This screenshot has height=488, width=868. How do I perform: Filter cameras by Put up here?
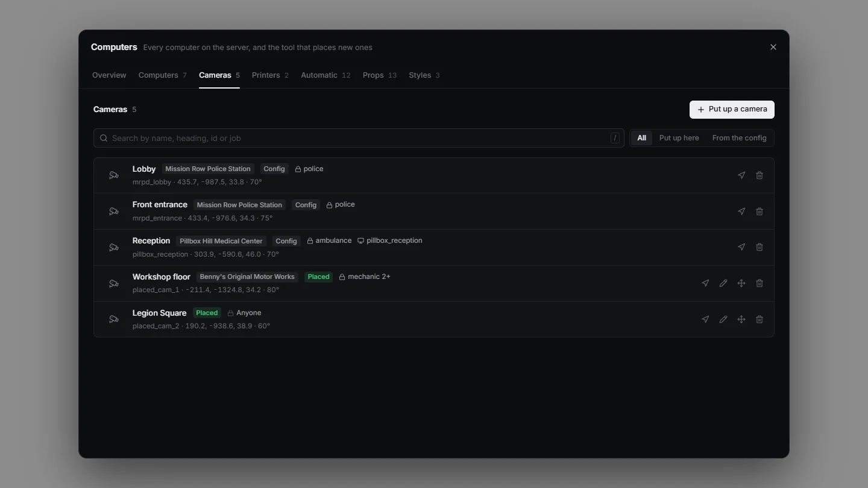point(679,138)
